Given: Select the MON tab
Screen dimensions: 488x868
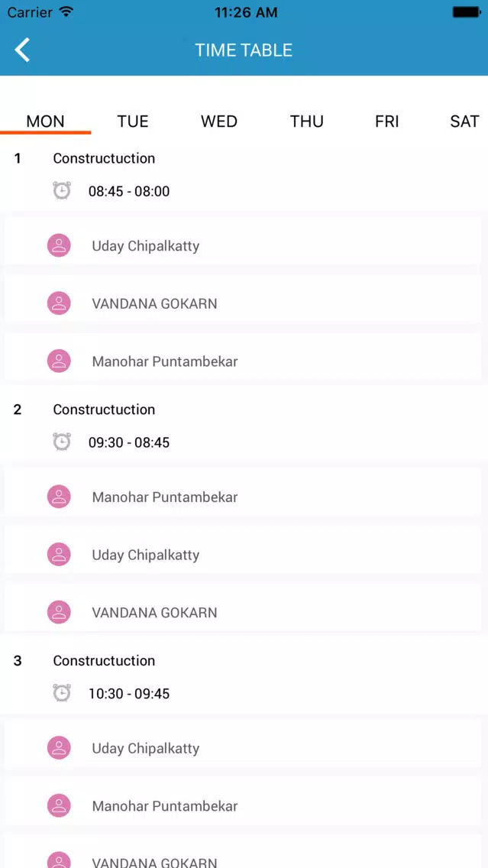Looking at the screenshot, I should (x=45, y=121).
